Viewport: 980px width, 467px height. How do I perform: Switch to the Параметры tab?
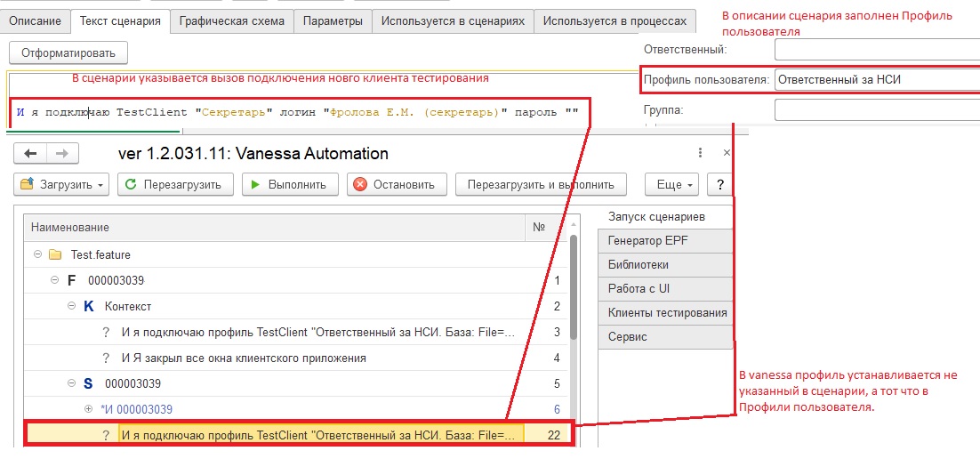point(333,21)
